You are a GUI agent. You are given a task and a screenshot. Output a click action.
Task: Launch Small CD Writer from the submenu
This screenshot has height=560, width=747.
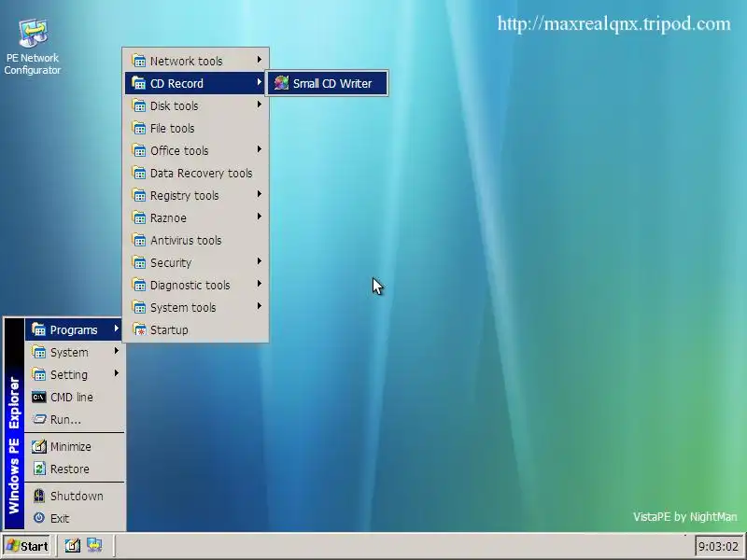click(327, 83)
